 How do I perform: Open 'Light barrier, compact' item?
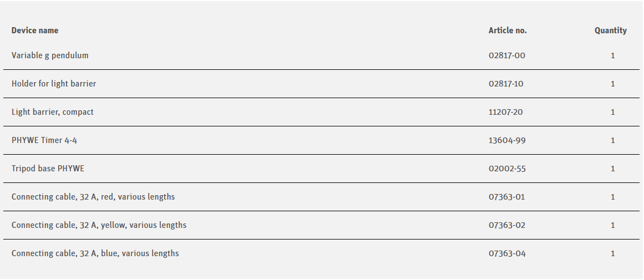click(x=53, y=112)
